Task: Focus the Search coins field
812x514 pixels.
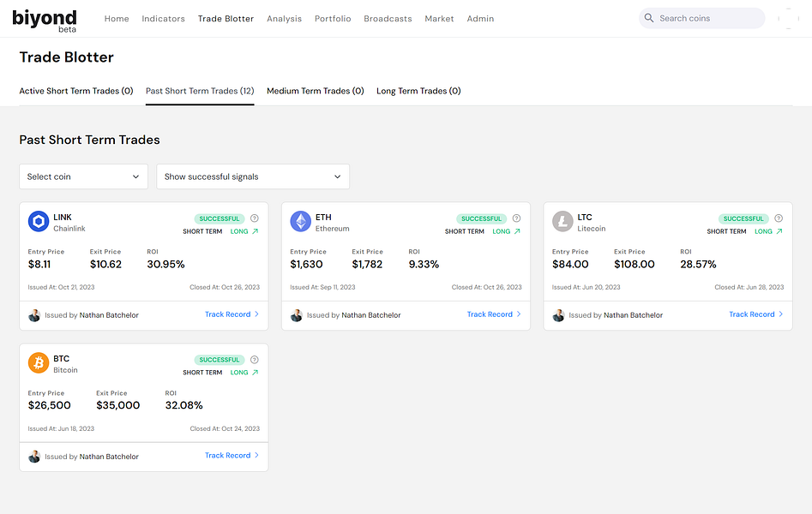Action: point(707,18)
